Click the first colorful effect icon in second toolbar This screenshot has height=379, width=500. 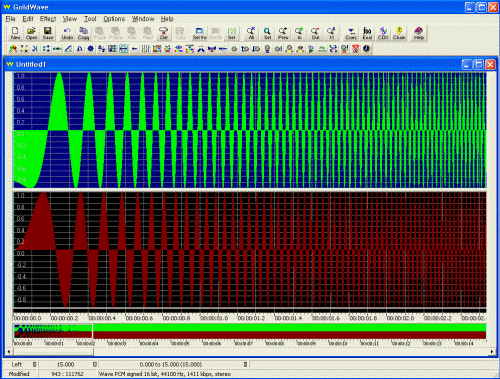13,49
